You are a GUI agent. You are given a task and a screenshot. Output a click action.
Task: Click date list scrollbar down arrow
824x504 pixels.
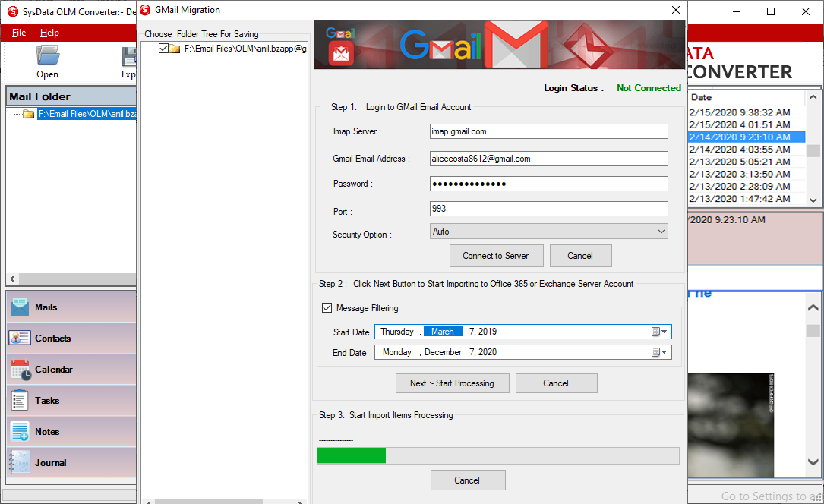[813, 200]
